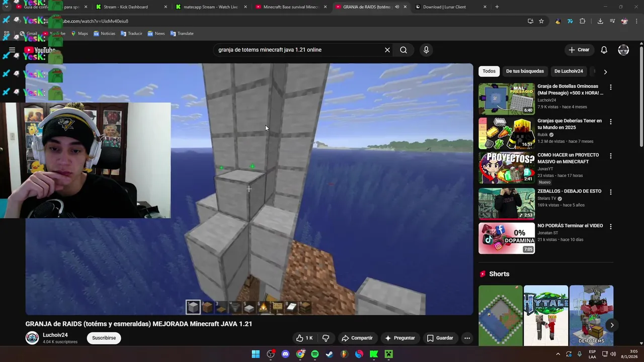
Task: Open the Noticias bookmark
Action: coord(104,34)
